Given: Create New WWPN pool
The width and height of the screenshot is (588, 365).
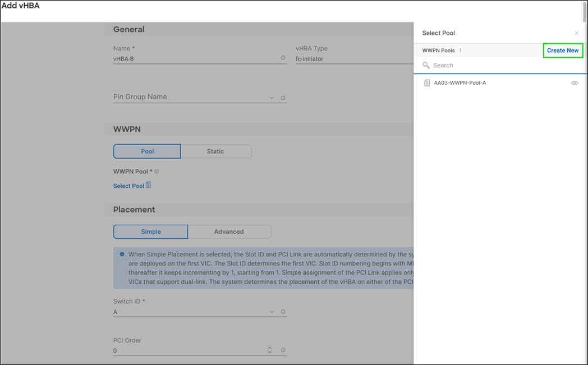Looking at the screenshot, I should point(563,50).
